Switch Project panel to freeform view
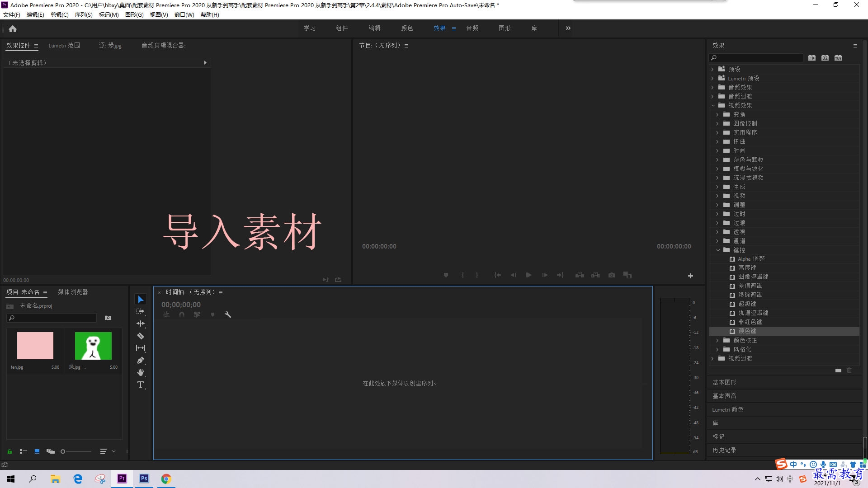This screenshot has height=488, width=868. (x=51, y=451)
